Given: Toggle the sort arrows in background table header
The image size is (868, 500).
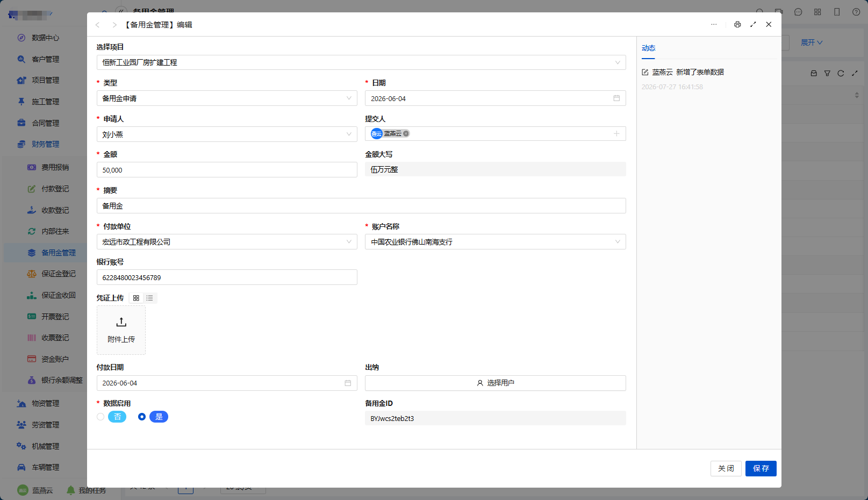Looking at the screenshot, I should (857, 95).
